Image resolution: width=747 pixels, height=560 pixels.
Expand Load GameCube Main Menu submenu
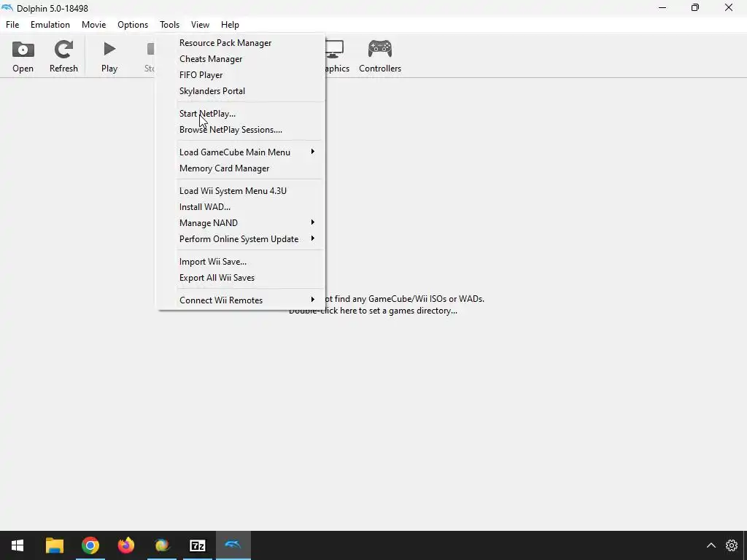[241, 152]
